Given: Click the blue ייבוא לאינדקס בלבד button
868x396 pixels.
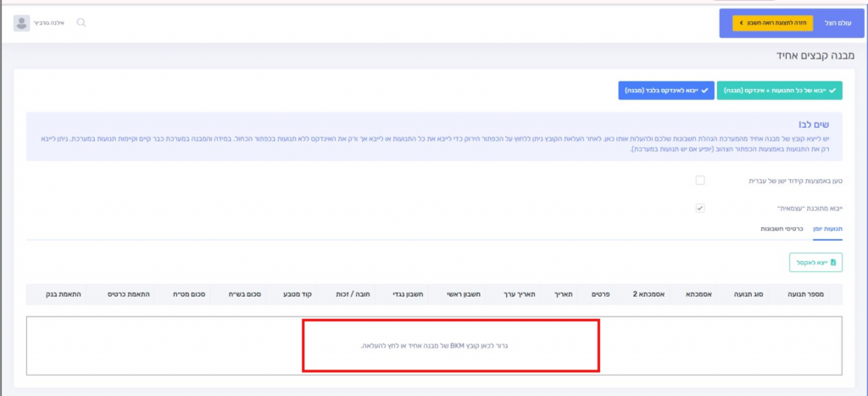Looking at the screenshot, I should point(665,91).
